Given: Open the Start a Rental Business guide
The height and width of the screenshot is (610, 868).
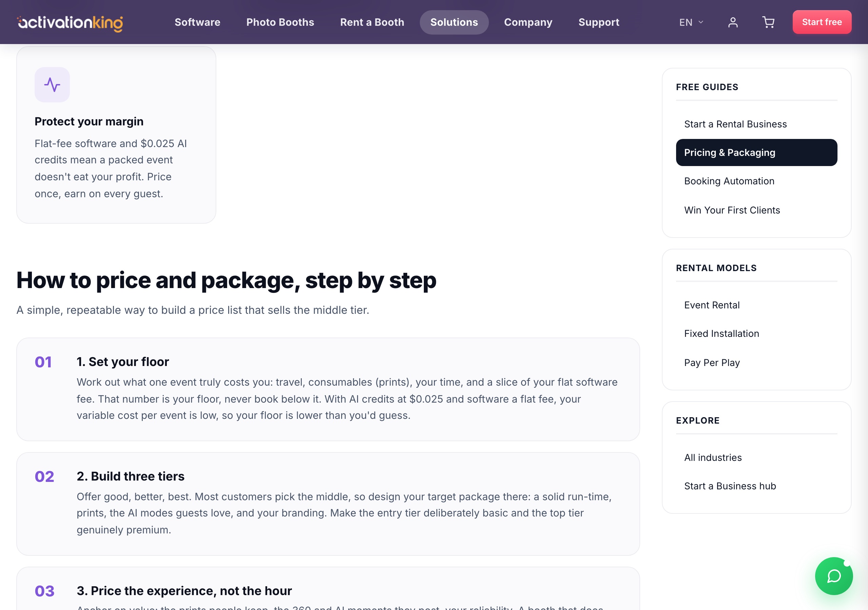Looking at the screenshot, I should click(756, 124).
